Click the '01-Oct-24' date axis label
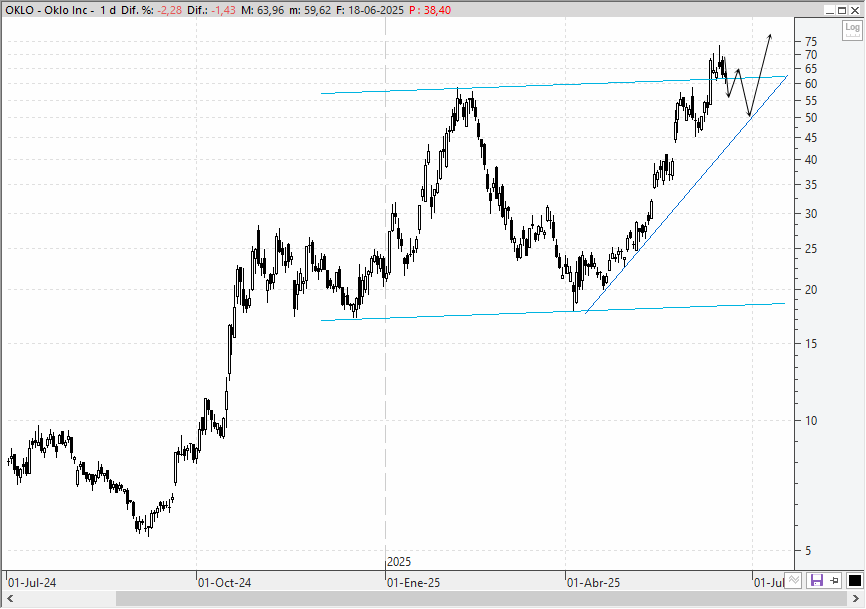Viewport: 866px width, 609px height. pyautogui.click(x=224, y=582)
